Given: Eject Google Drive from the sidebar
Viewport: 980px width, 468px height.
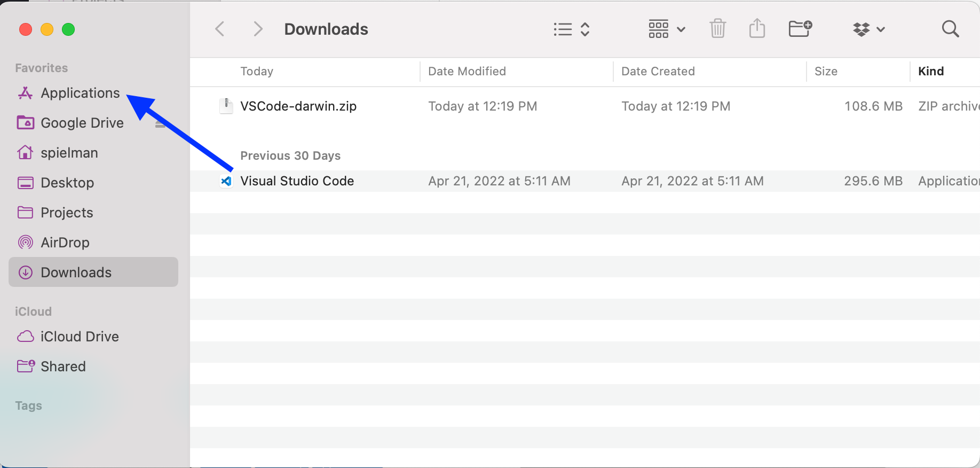Looking at the screenshot, I should 160,123.
